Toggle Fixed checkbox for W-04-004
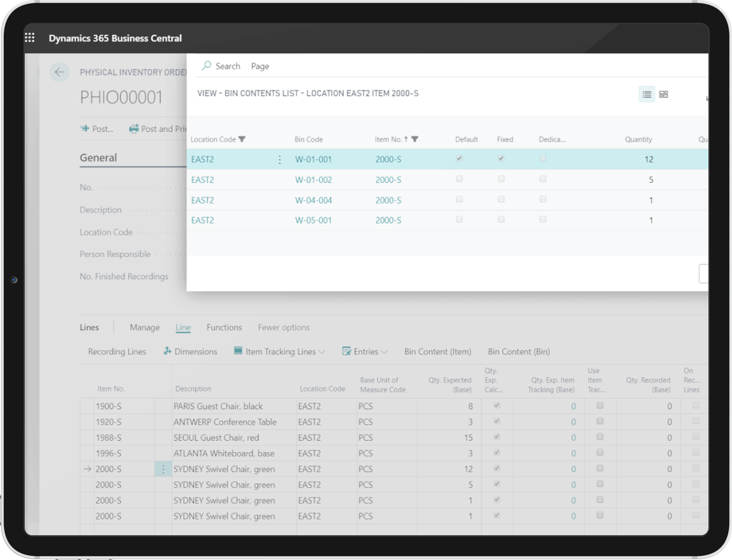Image resolution: width=732 pixels, height=560 pixels. click(x=501, y=199)
